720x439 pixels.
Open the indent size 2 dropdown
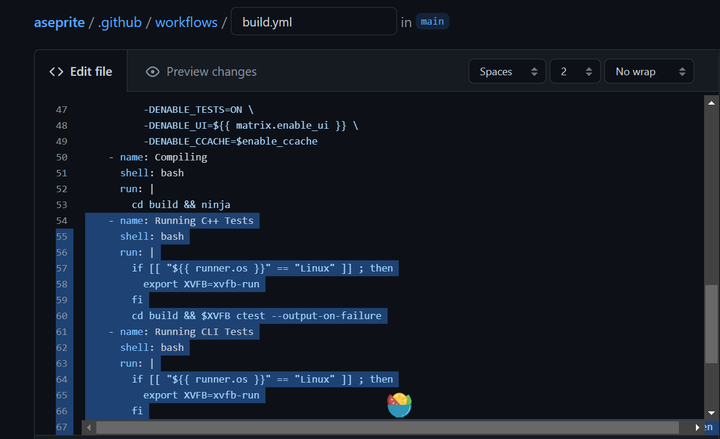coord(574,72)
